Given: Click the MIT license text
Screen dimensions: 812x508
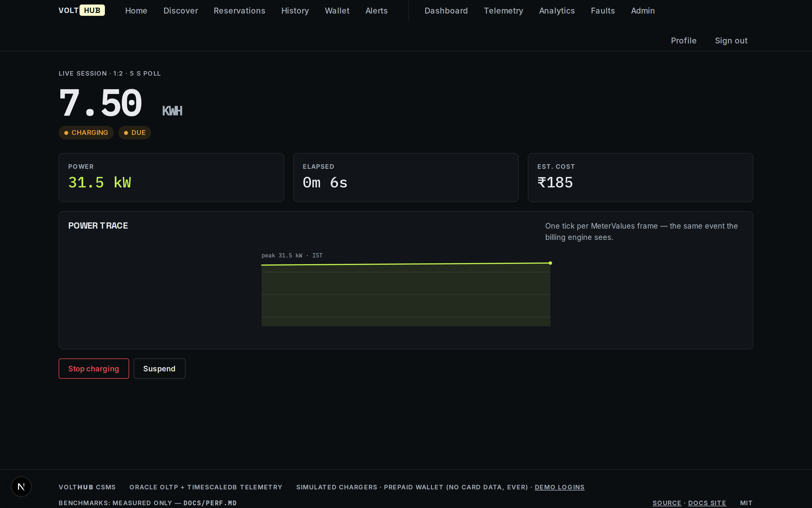Looking at the screenshot, I should 746,503.
